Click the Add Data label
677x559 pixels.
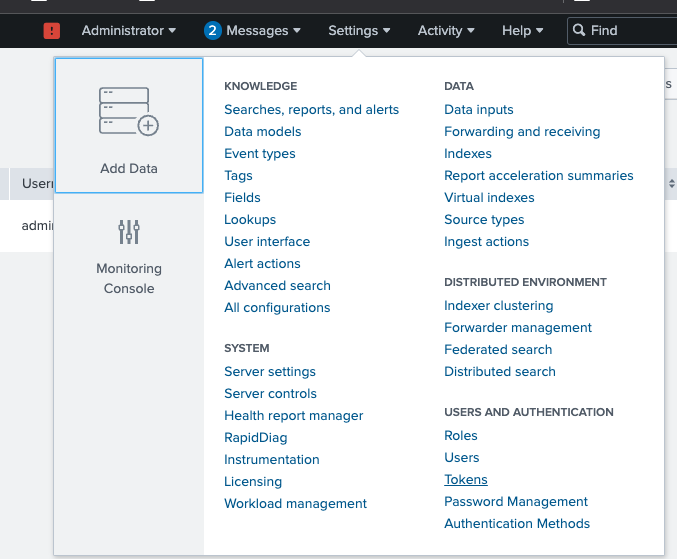129,168
